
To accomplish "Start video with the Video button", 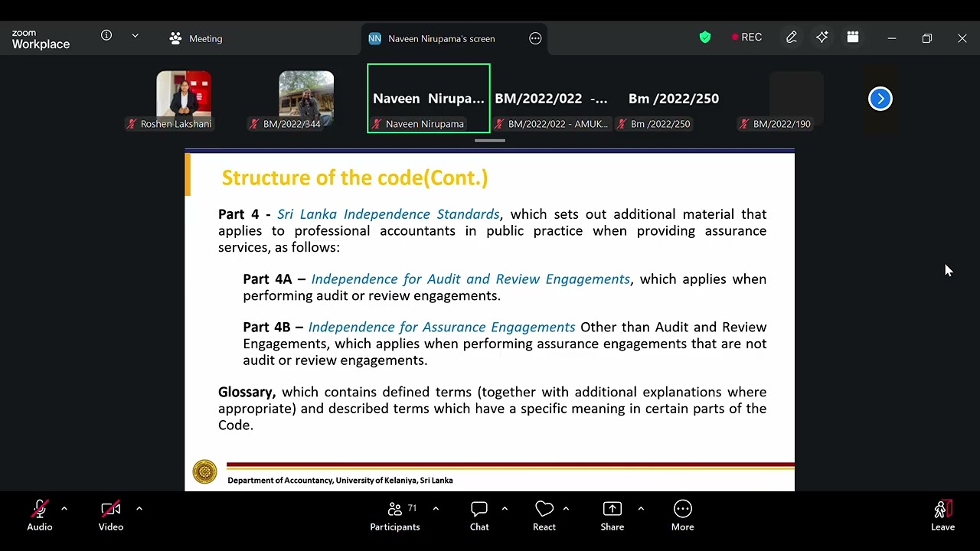I will [111, 516].
